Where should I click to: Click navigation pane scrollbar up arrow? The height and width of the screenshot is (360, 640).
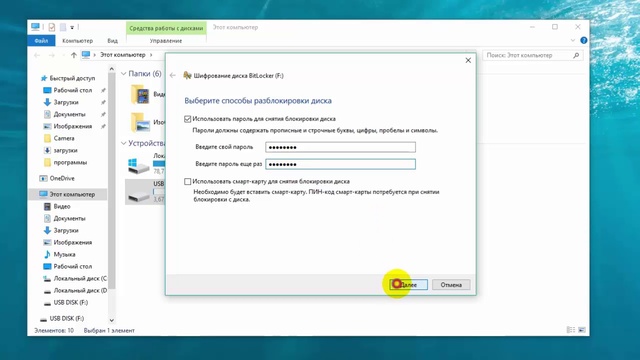click(111, 69)
